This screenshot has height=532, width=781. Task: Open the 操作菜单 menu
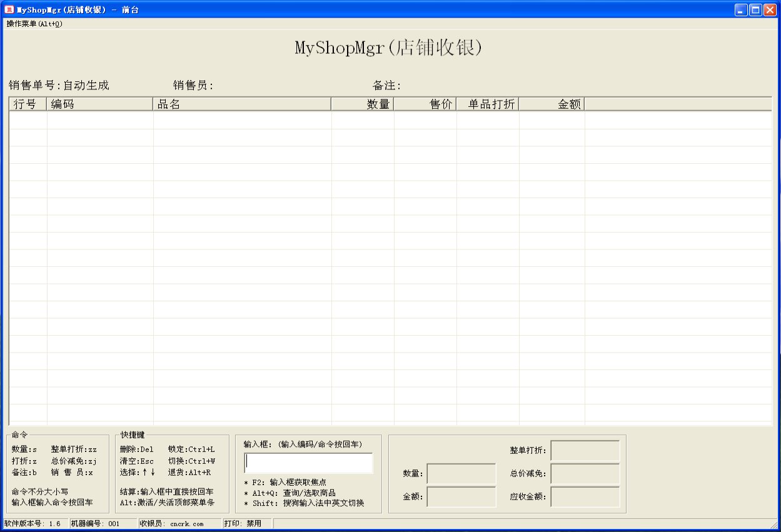(34, 24)
